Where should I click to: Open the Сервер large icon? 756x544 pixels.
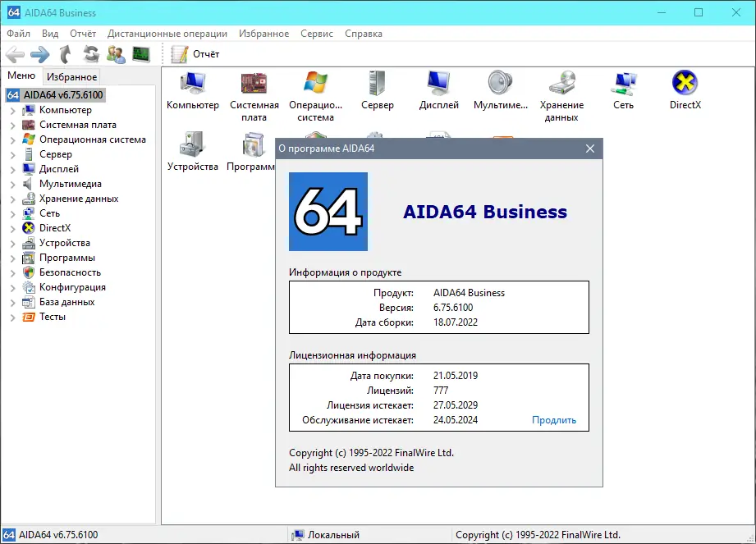[x=377, y=90]
